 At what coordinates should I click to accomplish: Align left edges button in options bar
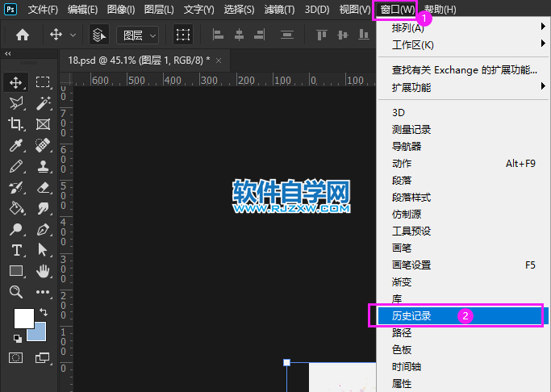tap(218, 35)
